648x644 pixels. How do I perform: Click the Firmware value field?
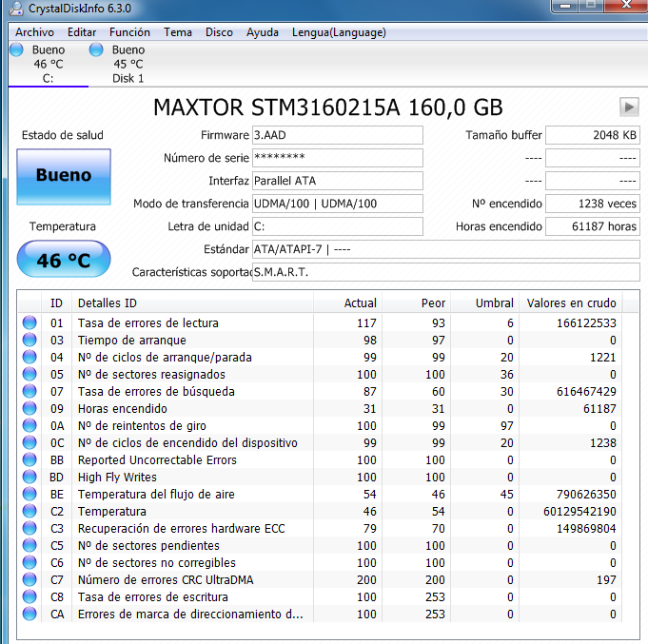click(x=337, y=135)
